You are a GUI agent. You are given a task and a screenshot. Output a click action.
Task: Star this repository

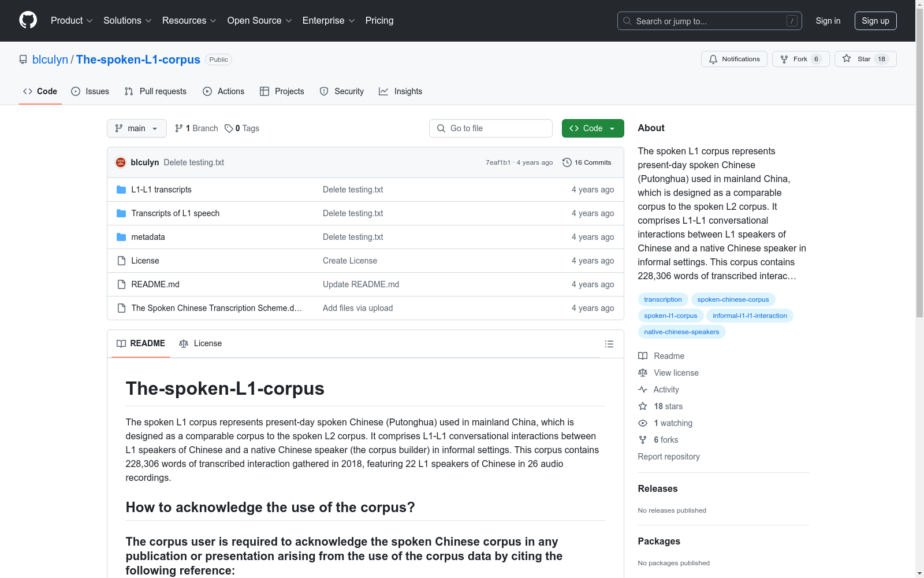point(865,59)
